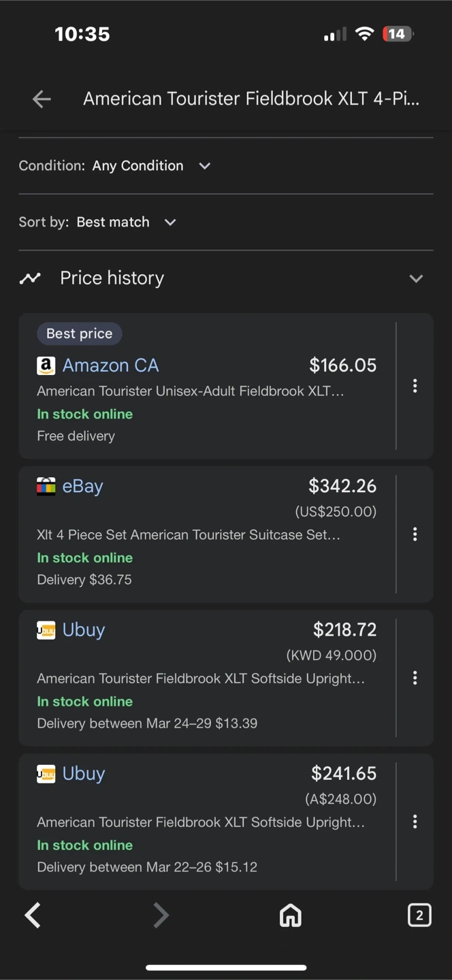This screenshot has height=980, width=452.
Task: Open more options for Amazon CA listing
Action: (415, 386)
